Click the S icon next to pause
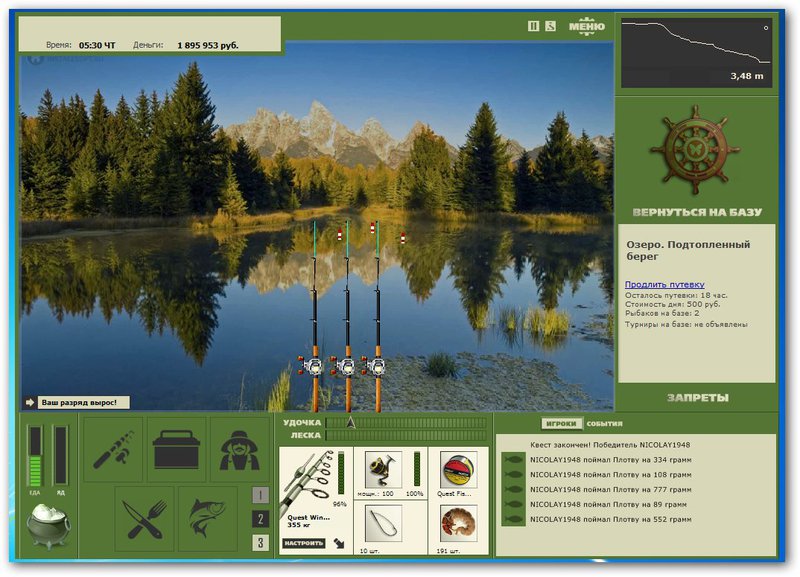 tap(550, 26)
